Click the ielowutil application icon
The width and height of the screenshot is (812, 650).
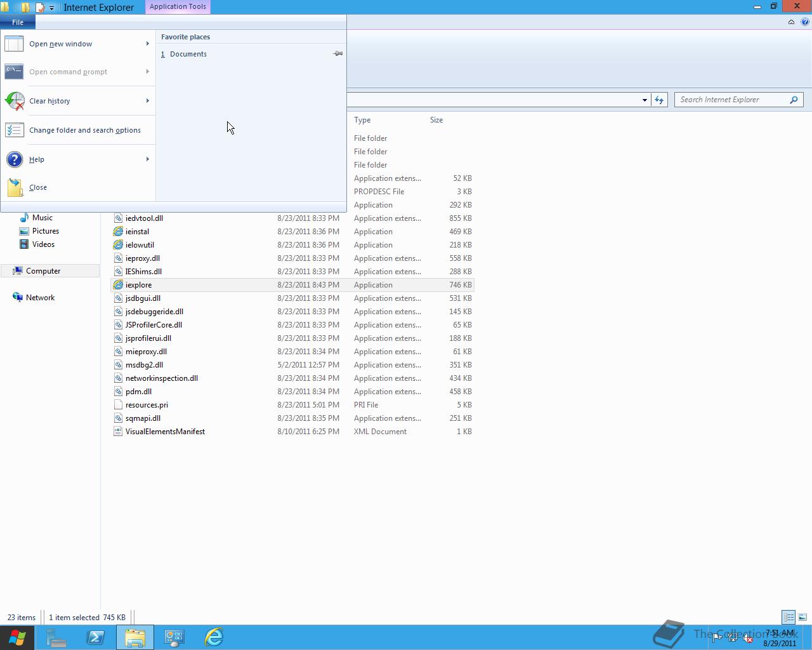pyautogui.click(x=118, y=245)
